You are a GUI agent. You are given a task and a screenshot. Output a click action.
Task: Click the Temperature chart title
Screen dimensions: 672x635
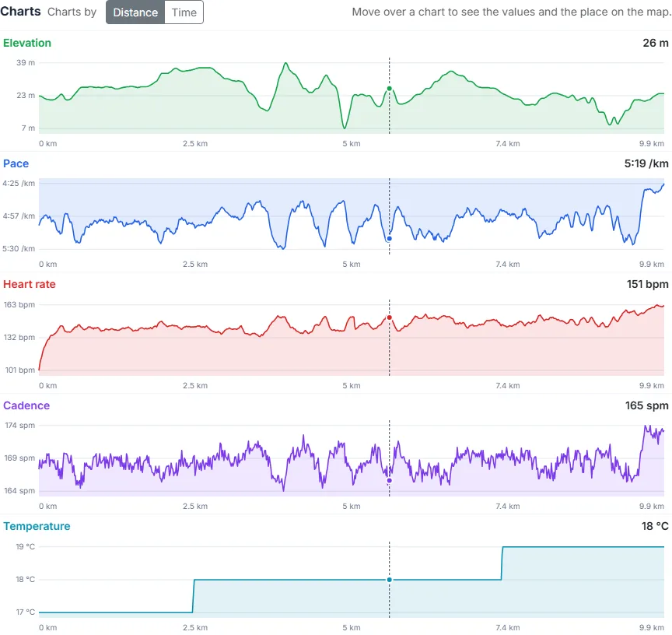click(37, 526)
